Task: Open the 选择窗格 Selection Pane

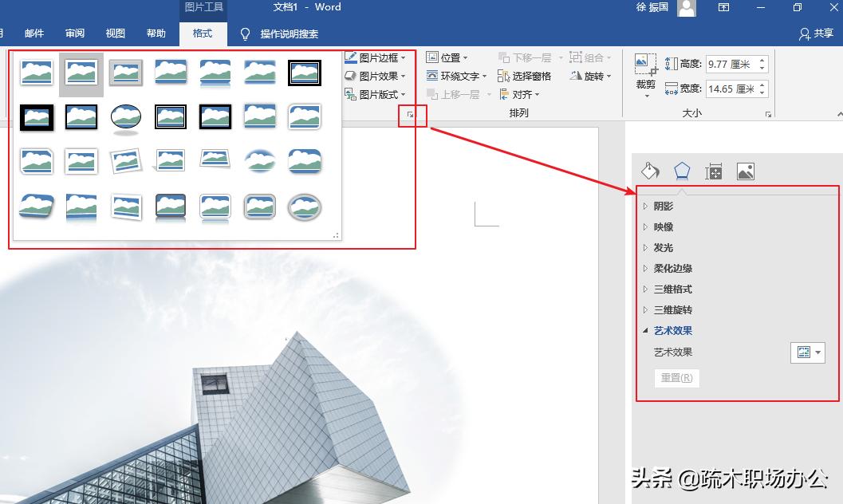Action: pyautogui.click(x=527, y=76)
